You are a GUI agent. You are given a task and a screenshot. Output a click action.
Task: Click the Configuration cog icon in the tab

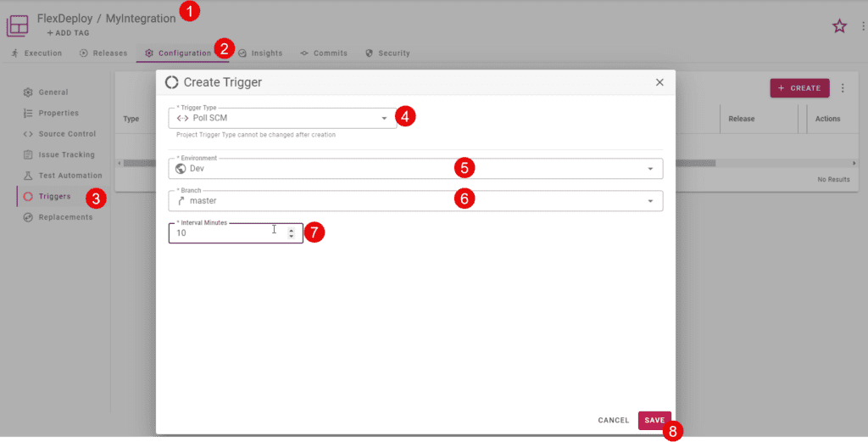149,53
